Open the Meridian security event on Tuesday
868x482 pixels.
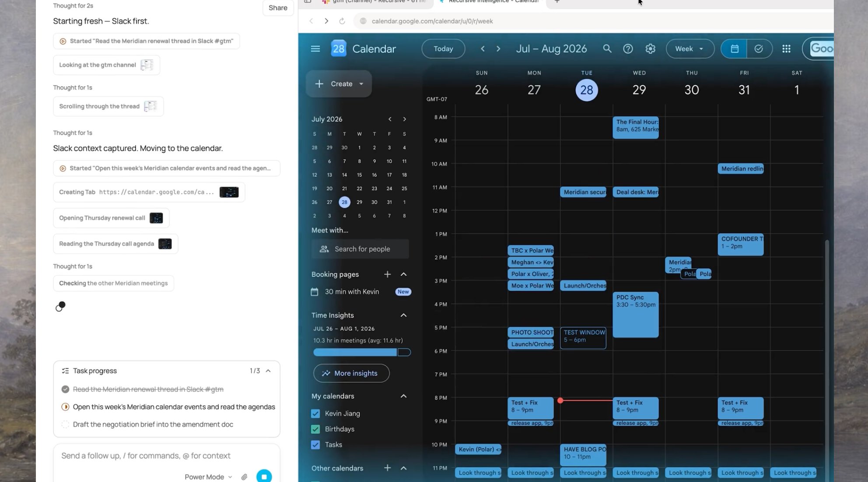pos(583,192)
